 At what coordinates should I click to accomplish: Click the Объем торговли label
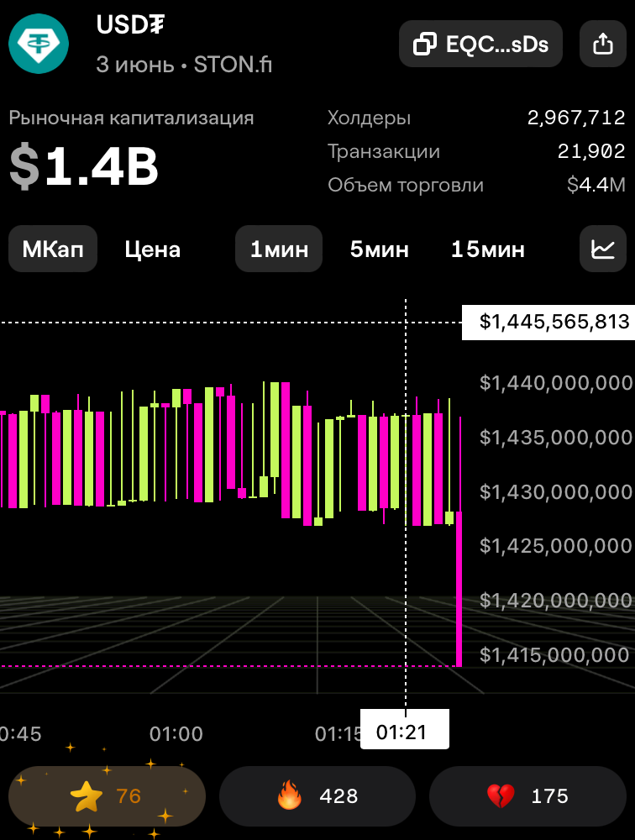406,185
